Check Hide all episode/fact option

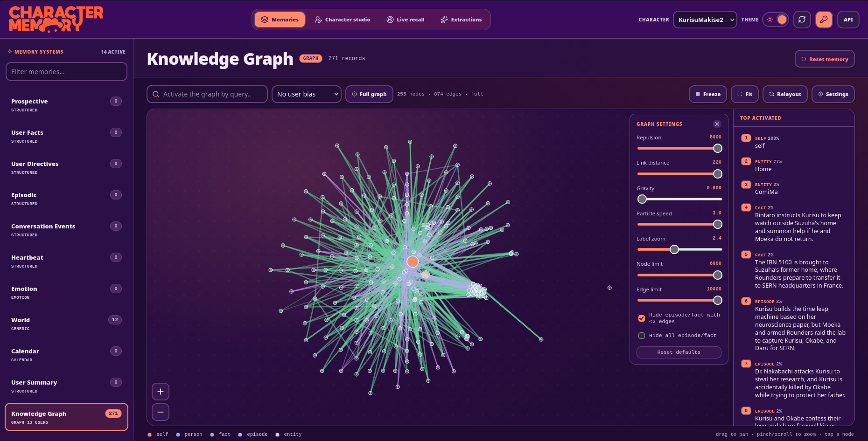tap(642, 336)
